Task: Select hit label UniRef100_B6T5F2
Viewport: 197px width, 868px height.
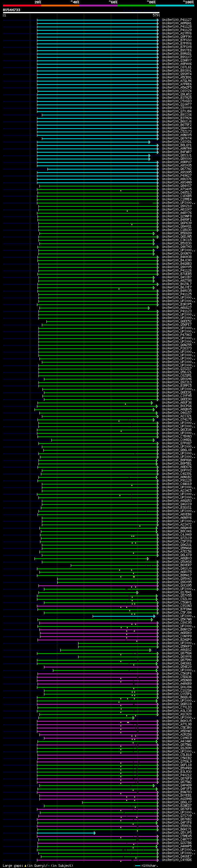Action: [177, 125]
